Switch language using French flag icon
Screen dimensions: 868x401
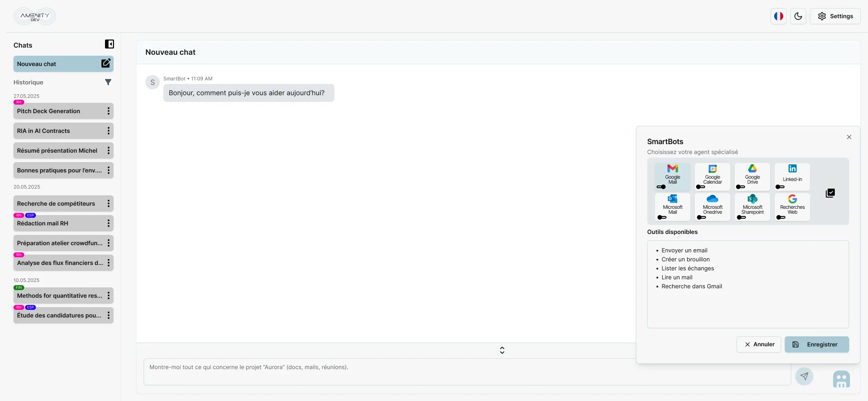778,16
